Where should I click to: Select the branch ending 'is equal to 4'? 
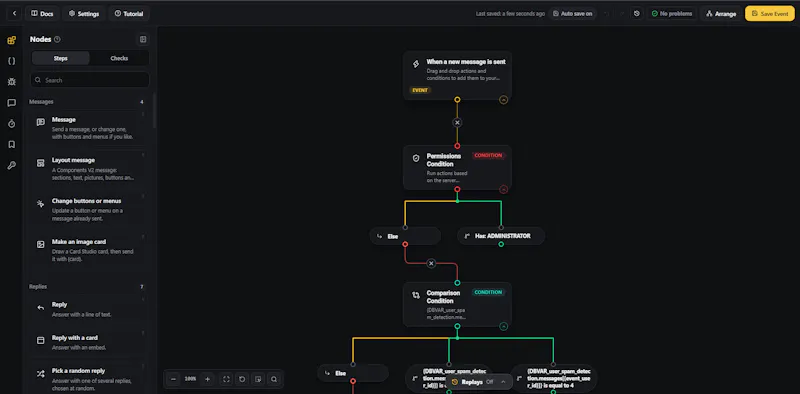[x=554, y=378]
